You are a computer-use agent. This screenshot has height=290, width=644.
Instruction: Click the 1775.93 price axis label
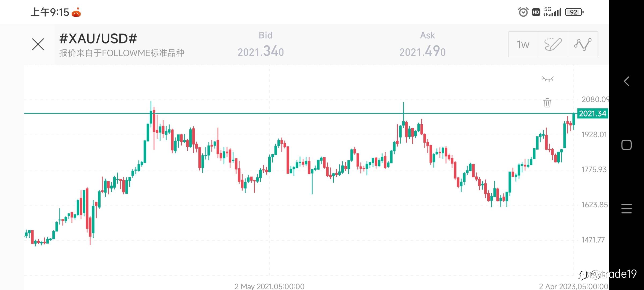click(594, 170)
